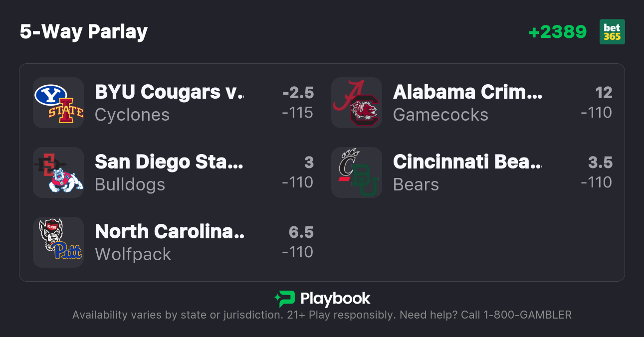Click the 3.5 spread for Bears leg

(x=600, y=163)
